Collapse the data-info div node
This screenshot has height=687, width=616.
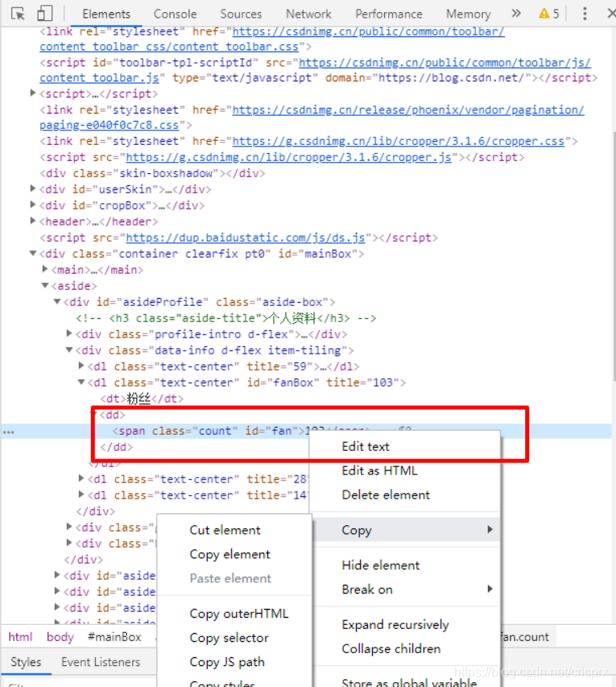tap(68, 350)
